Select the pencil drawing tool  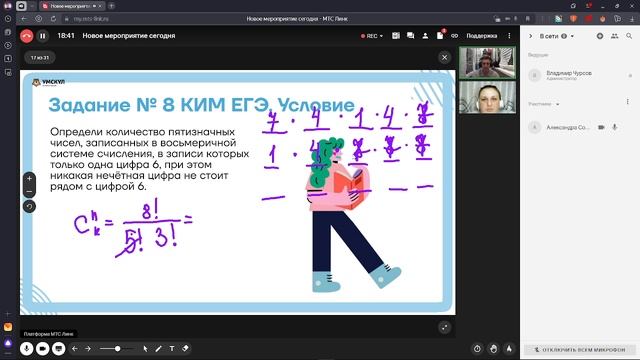tap(158, 349)
